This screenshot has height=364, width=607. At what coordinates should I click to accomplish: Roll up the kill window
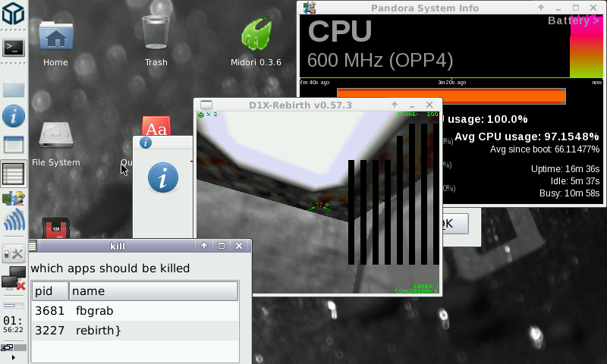tap(204, 246)
